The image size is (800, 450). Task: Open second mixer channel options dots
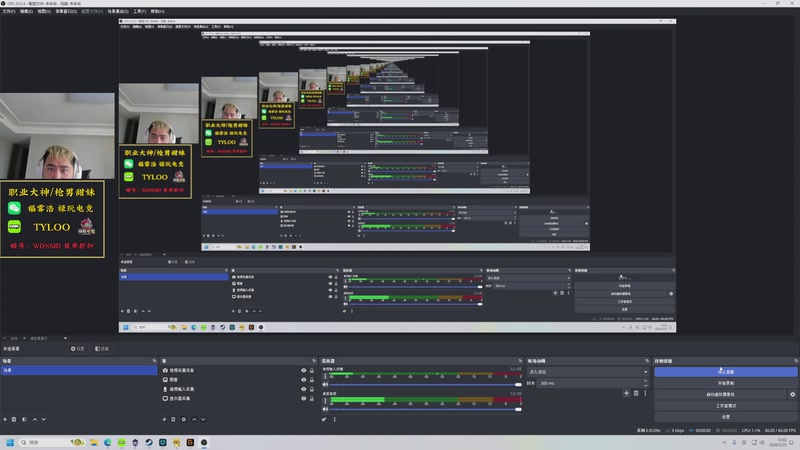point(325,401)
